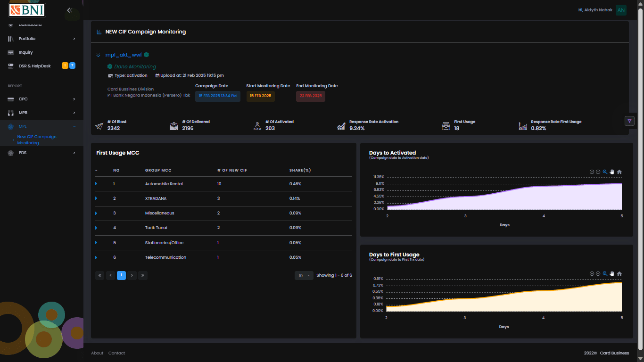Select zoom tool on Days to Activated chart
This screenshot has width=644, height=362.
point(605,172)
